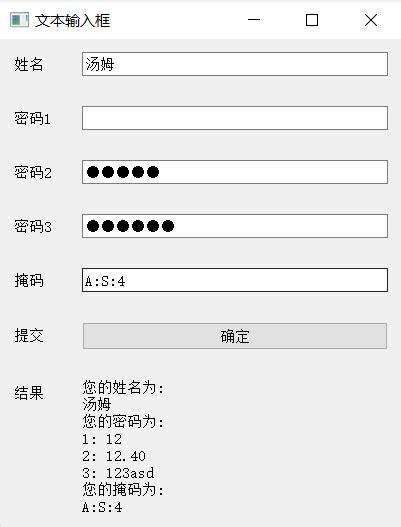Close the 文本输入框 window
401x527 pixels.
(x=371, y=20)
